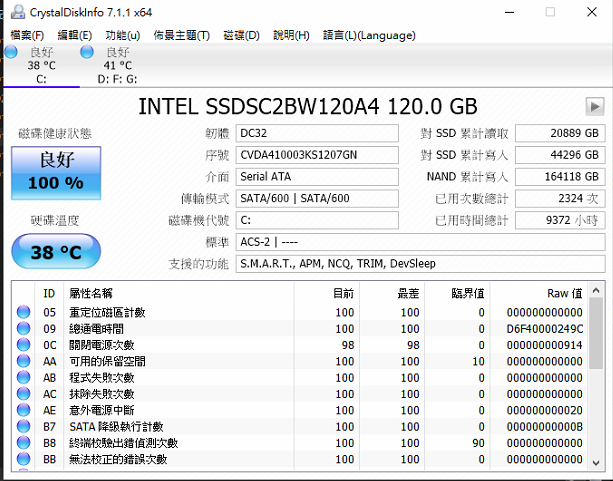Select the 終端校驗出錯偵測次數 attribute row
Image resolution: width=613 pixels, height=481 pixels.
tap(300, 443)
